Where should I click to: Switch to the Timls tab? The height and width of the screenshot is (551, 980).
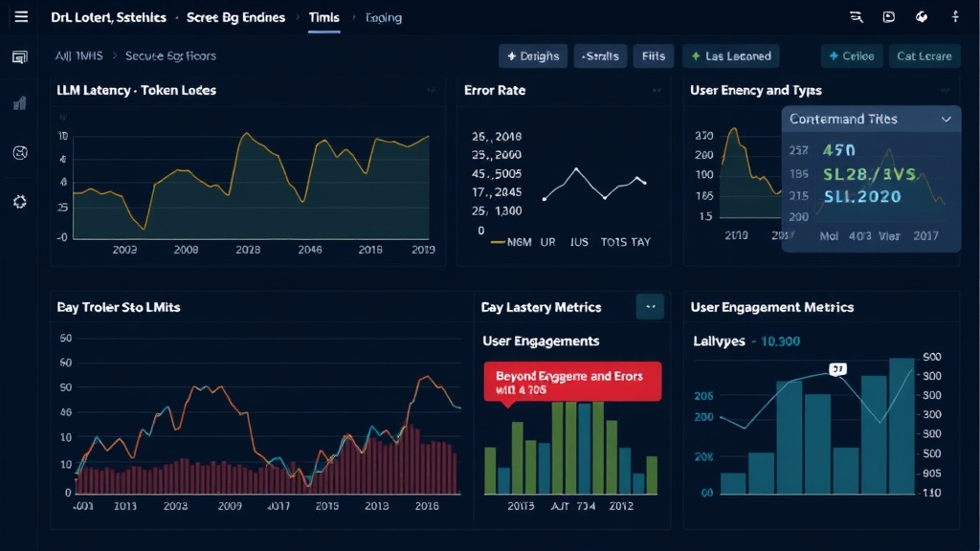tap(323, 17)
